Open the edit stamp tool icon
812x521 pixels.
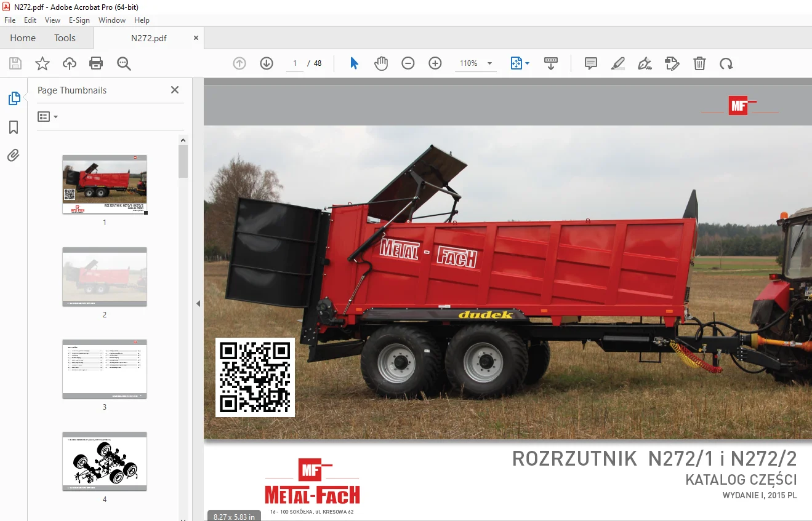click(x=672, y=63)
